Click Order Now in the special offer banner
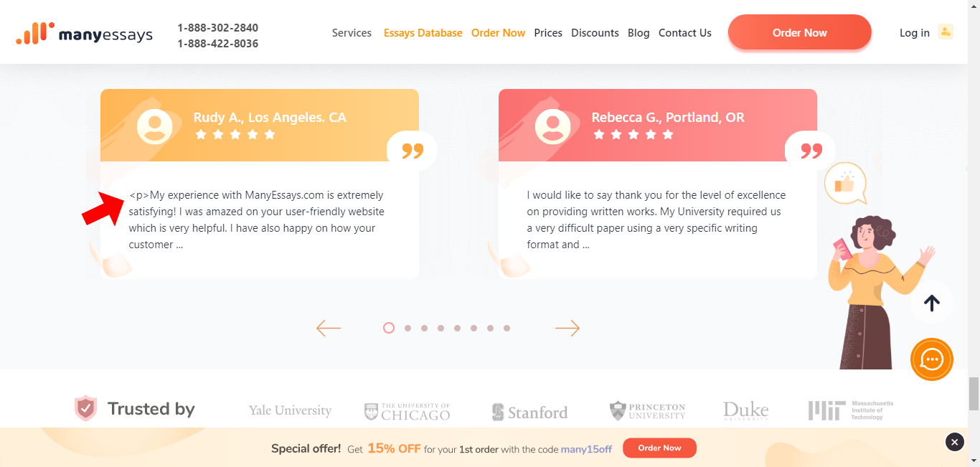Viewport: 980px width, 467px height. (x=659, y=448)
